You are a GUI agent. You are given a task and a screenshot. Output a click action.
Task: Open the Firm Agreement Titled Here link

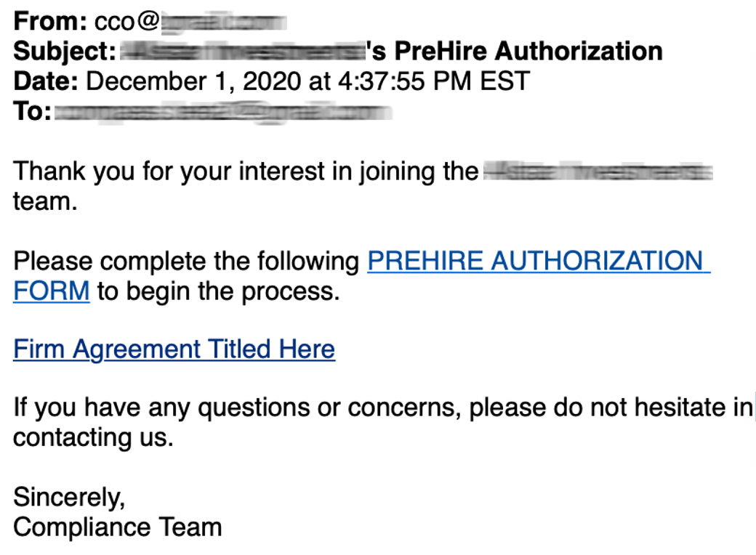174,349
